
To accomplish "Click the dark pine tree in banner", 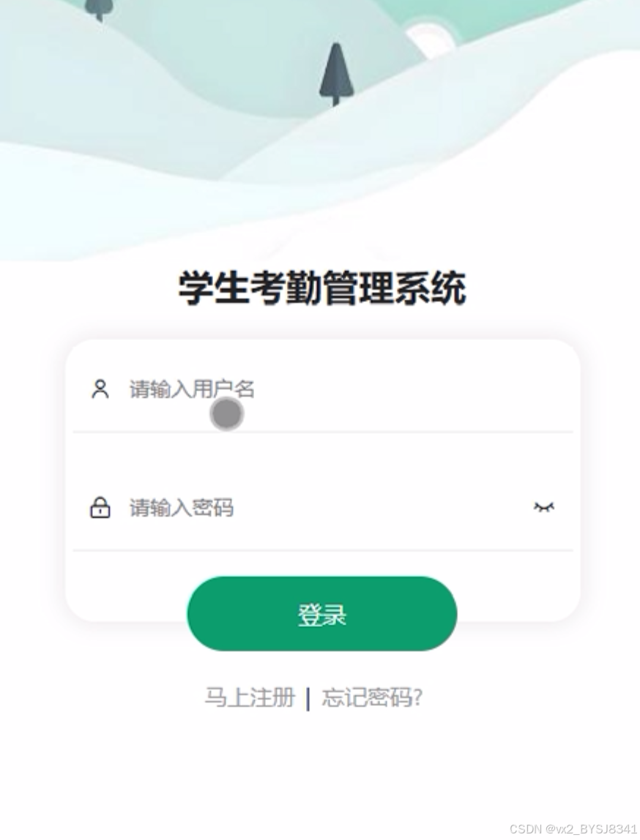I will coord(337,74).
